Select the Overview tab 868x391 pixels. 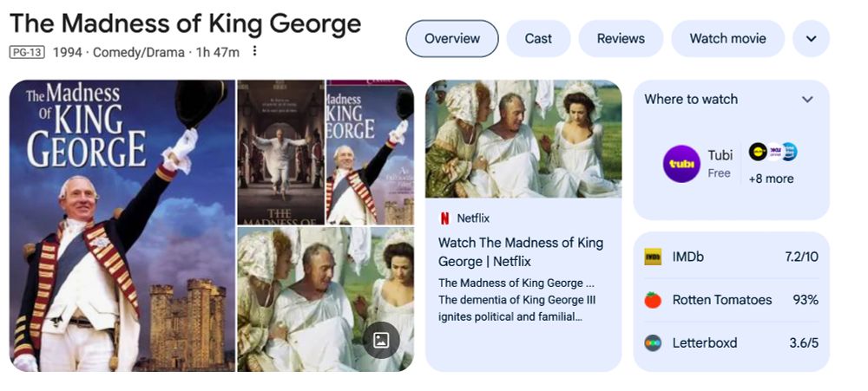(452, 39)
